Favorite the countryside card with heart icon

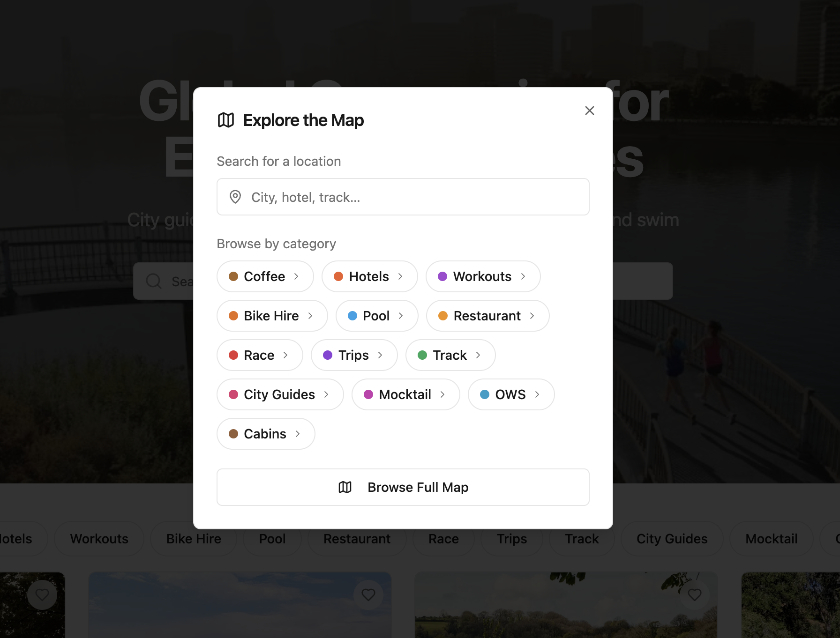click(695, 595)
